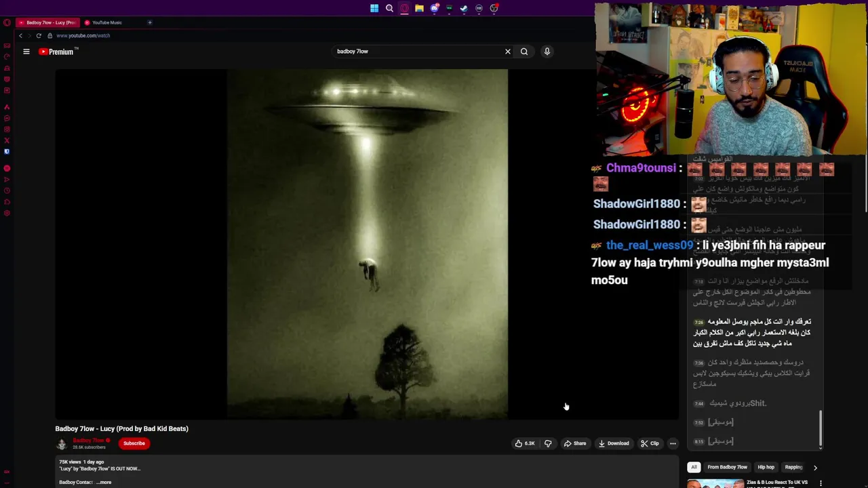Click the address bar URL
Image resolution: width=868 pixels, height=488 pixels.
tap(83, 35)
